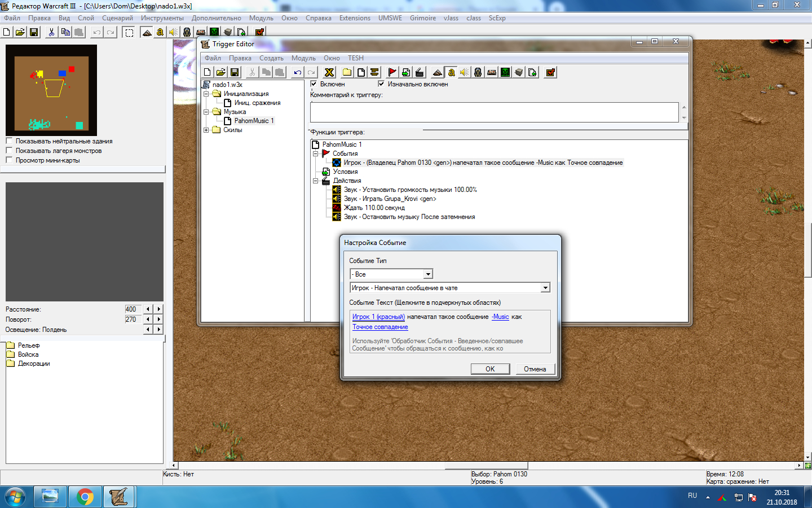812x508 pixels.
Task: Open file icon in Trigger Editor toolbar
Action: [221, 72]
